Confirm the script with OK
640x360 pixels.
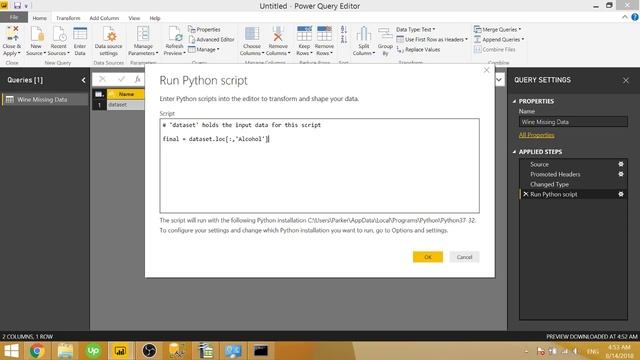tap(428, 257)
